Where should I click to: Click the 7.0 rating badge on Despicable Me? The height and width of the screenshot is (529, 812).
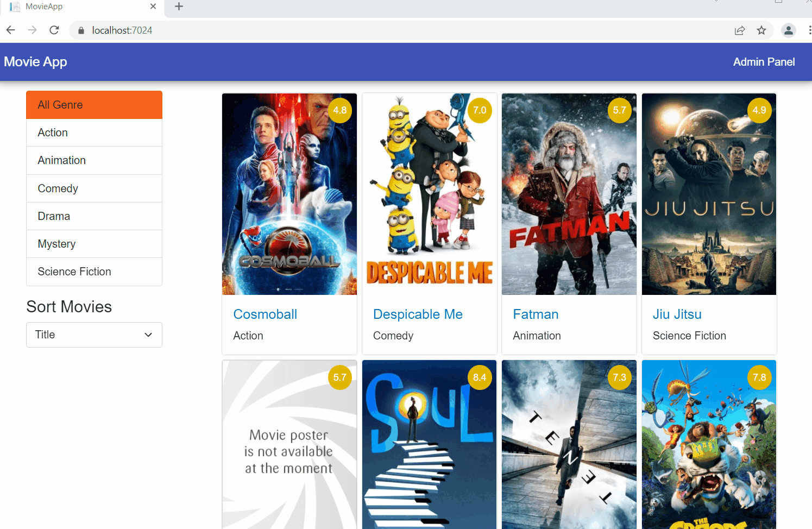point(480,110)
